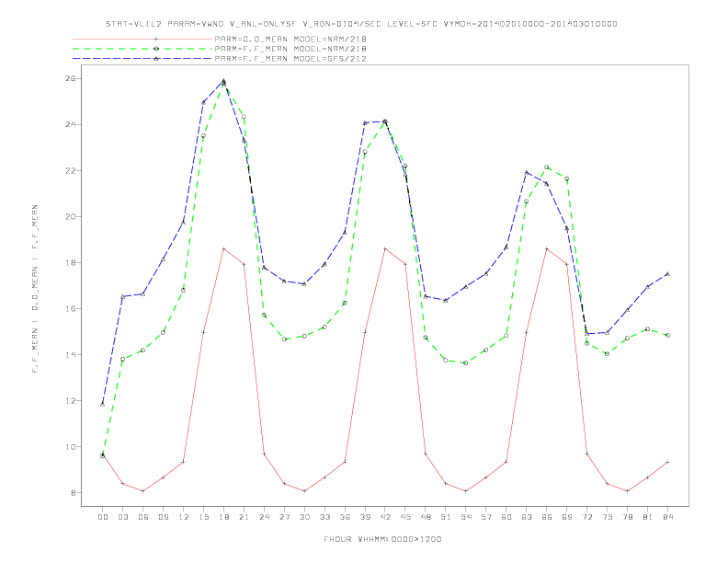
Task: Click y-axis tick label 20
Action: pos(70,216)
